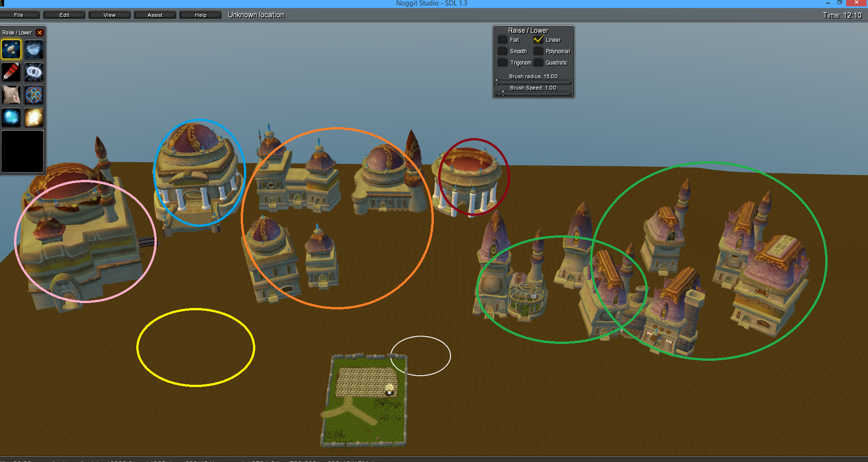The width and height of the screenshot is (868, 462).
Task: Close the Noggit Studio window
Action: click(x=857, y=3)
